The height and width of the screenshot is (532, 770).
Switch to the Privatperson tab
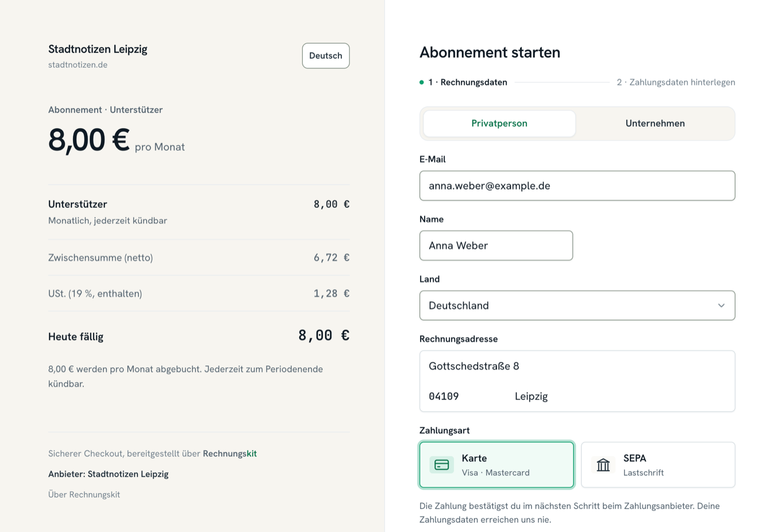[499, 124]
